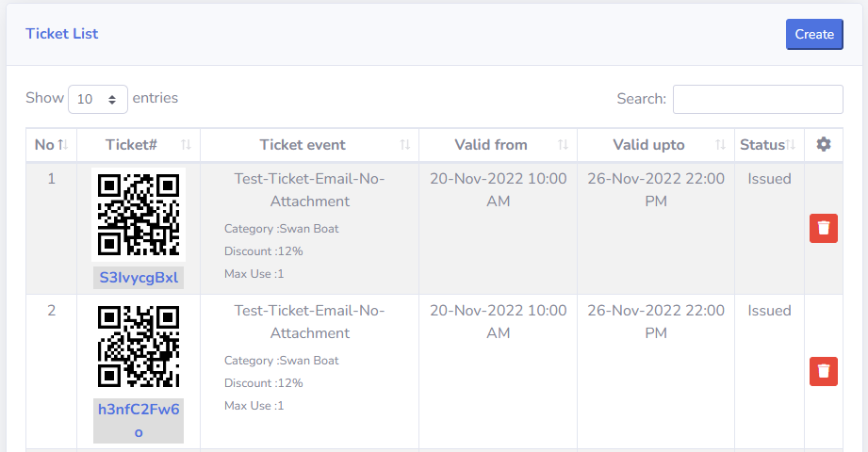Sort by Ticket event column arrows

tap(404, 145)
